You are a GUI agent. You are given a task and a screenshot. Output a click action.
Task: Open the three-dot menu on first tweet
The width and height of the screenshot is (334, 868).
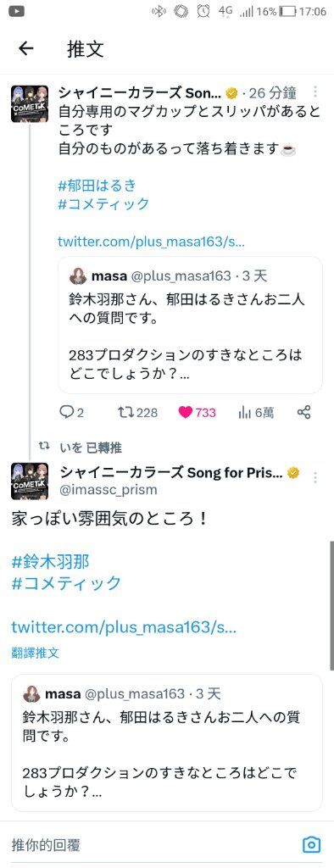coord(315,92)
